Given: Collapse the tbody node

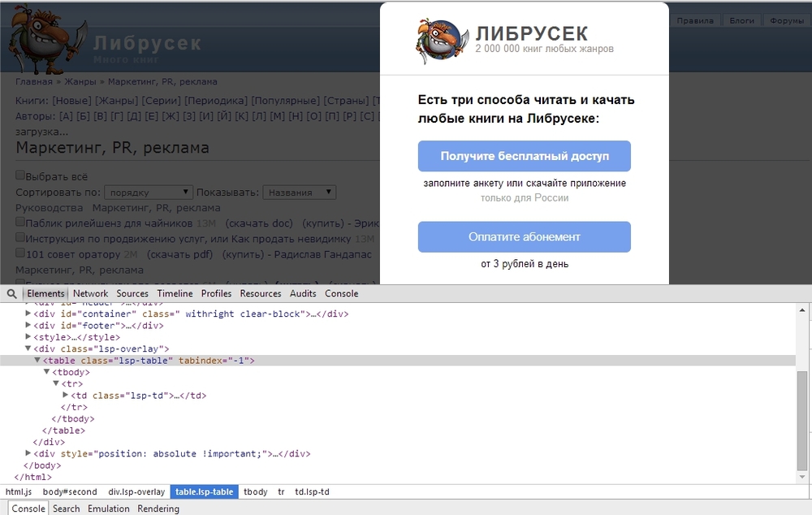Looking at the screenshot, I should tap(46, 372).
